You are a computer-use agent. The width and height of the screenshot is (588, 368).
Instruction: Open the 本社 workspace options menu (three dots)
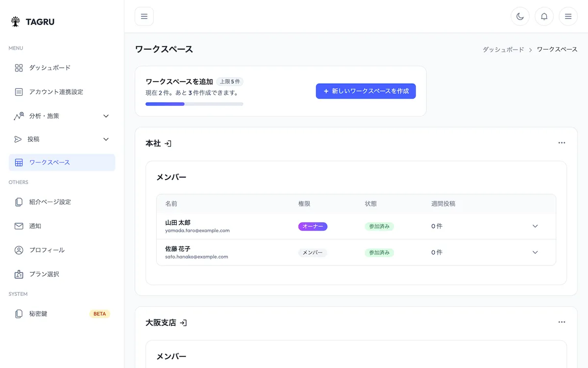point(562,143)
